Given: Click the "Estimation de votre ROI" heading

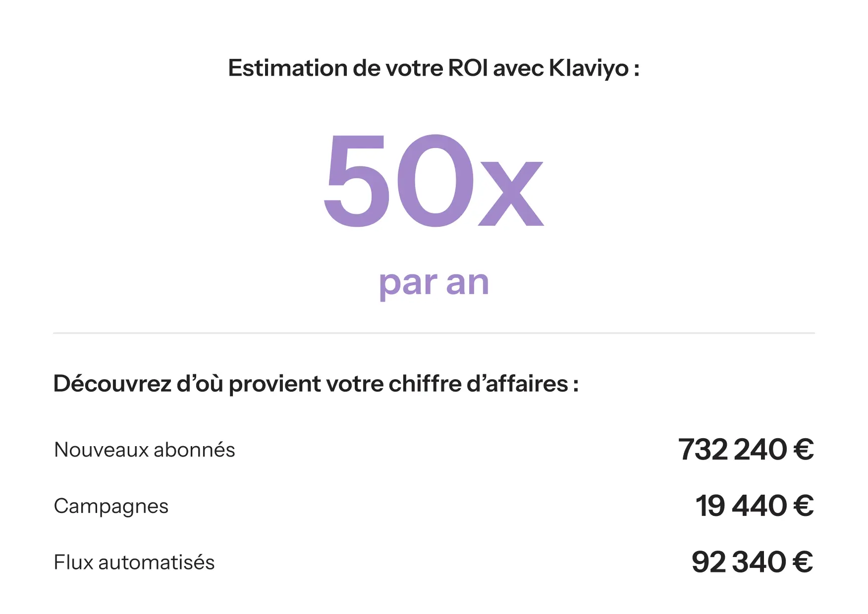Looking at the screenshot, I should point(434,69).
